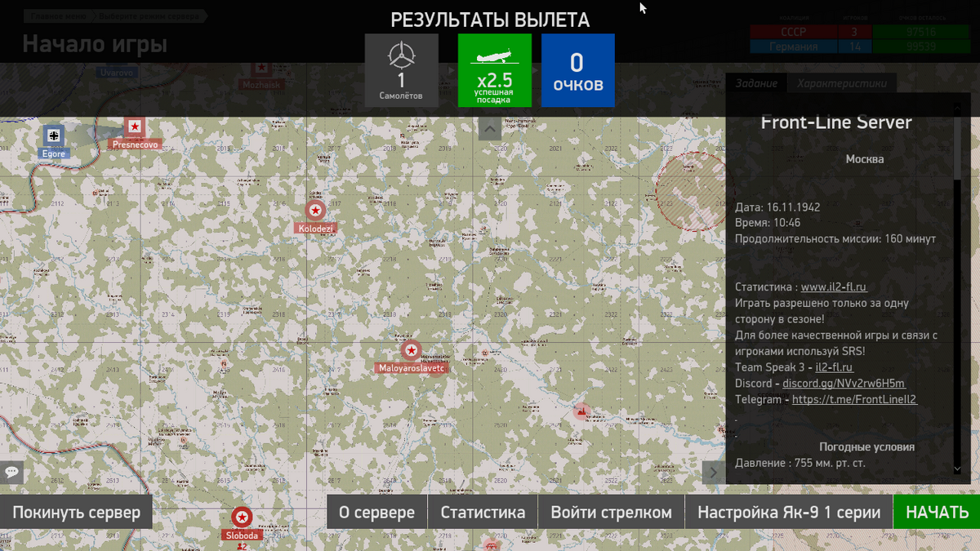Select the Maloyaroslavetc airfield icon

412,351
